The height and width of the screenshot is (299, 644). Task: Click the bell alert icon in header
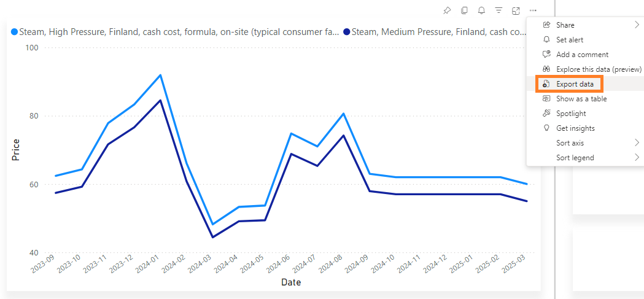pyautogui.click(x=481, y=10)
